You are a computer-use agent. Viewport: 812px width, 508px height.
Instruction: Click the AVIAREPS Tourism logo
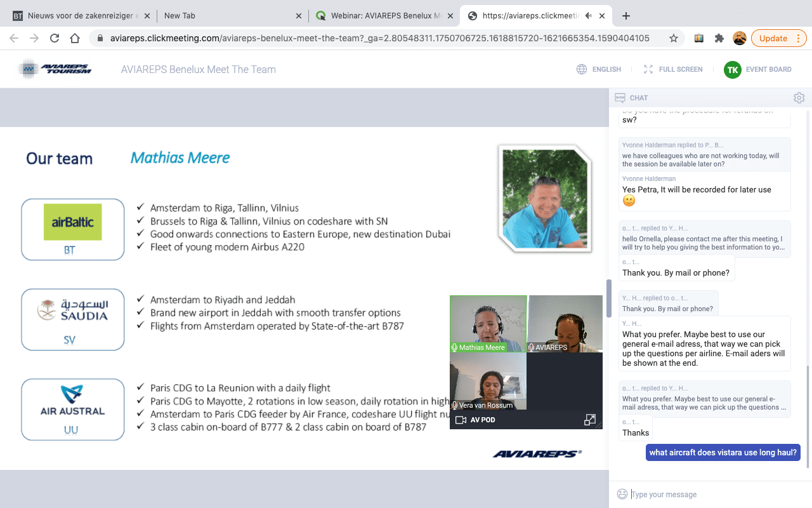pos(55,69)
